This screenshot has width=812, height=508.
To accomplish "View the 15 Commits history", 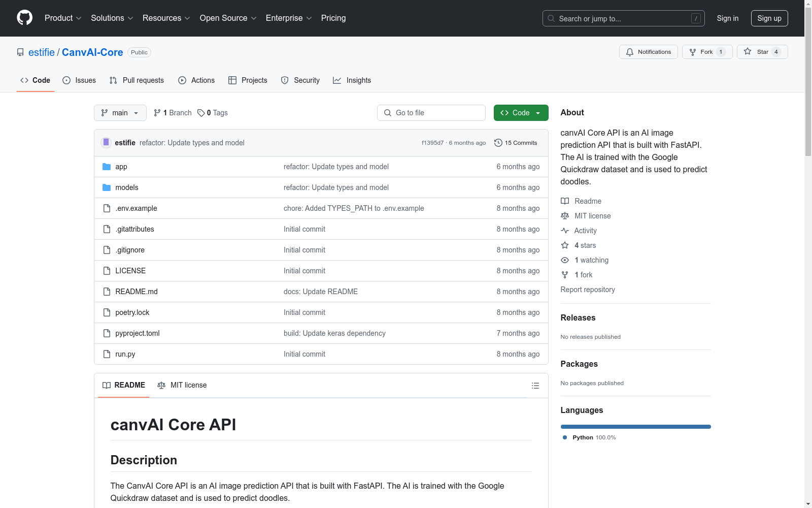I will (516, 143).
